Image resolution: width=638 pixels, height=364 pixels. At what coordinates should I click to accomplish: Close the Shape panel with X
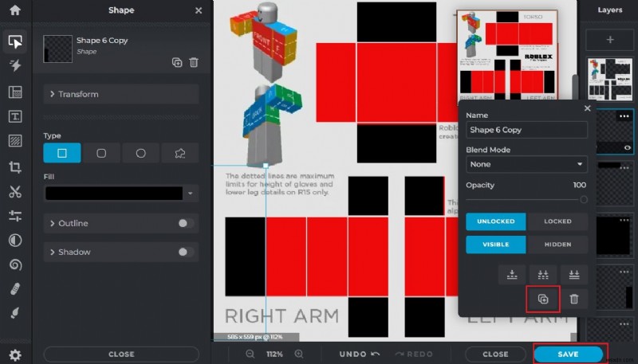199,10
